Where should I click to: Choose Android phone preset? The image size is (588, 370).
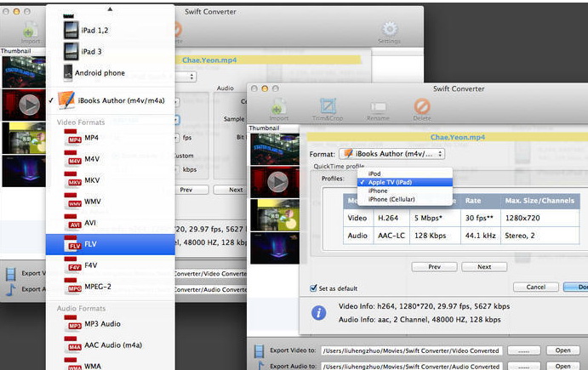pyautogui.click(x=111, y=73)
